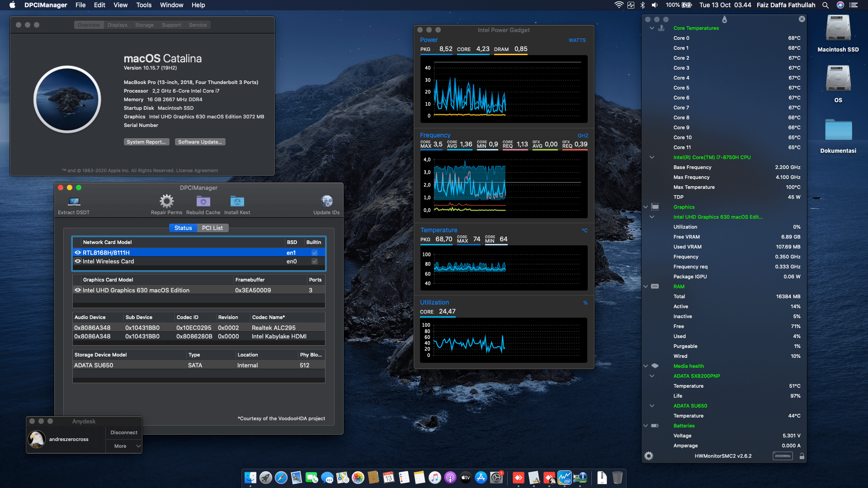Image resolution: width=868 pixels, height=488 pixels.
Task: Uncheck Builtin checkbox for Intel Wireless Card
Action: (314, 261)
